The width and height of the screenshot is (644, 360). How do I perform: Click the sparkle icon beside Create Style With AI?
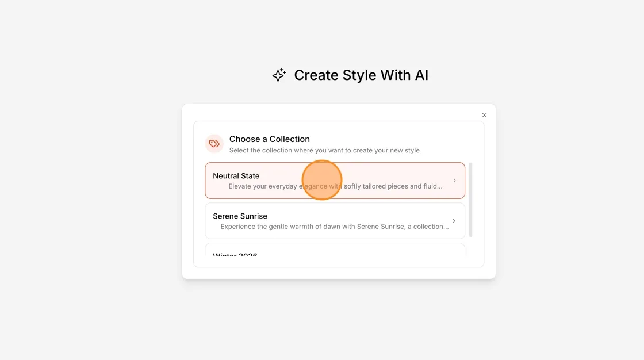tap(279, 75)
